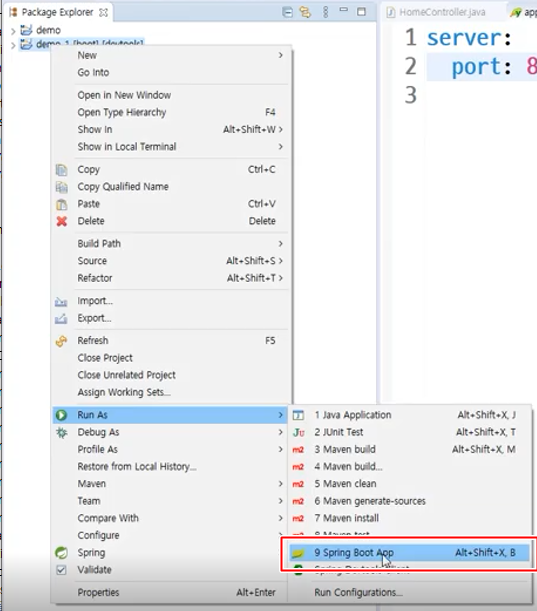Click the Export icon
The height and width of the screenshot is (611, 537).
click(x=61, y=319)
